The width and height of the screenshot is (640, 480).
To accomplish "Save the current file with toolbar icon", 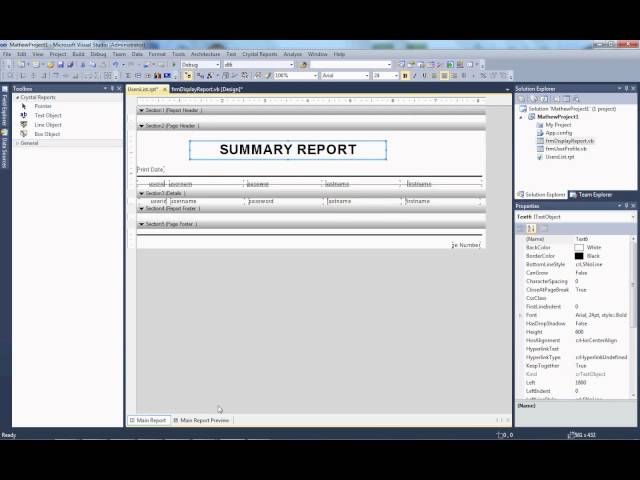I will tap(61, 64).
